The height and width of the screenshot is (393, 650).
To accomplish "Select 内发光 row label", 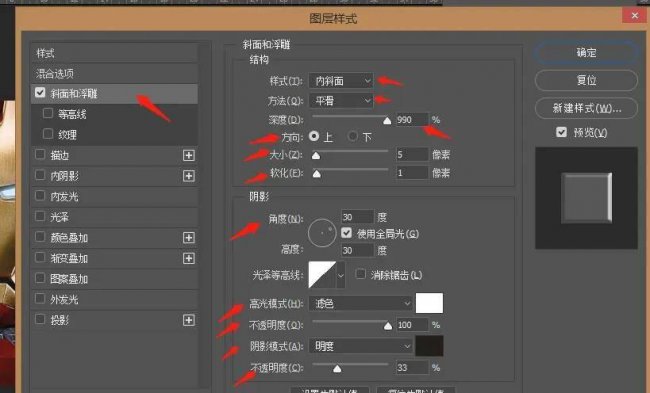I will point(64,196).
